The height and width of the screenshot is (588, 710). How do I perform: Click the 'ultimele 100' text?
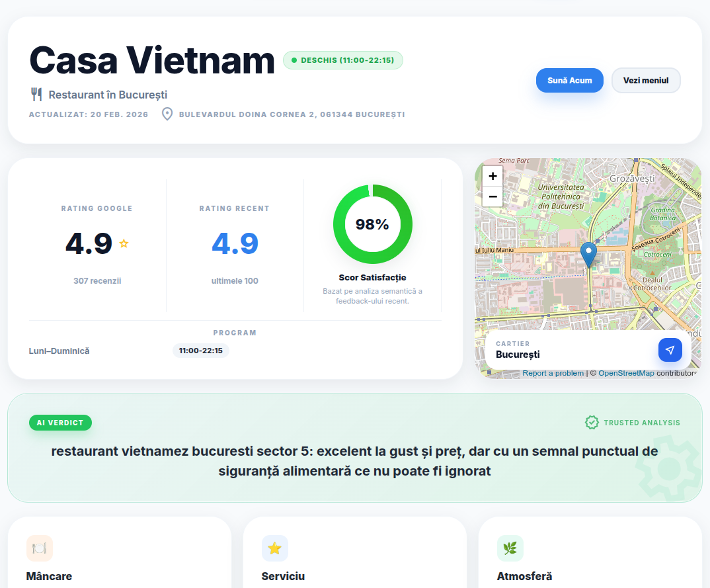(235, 281)
